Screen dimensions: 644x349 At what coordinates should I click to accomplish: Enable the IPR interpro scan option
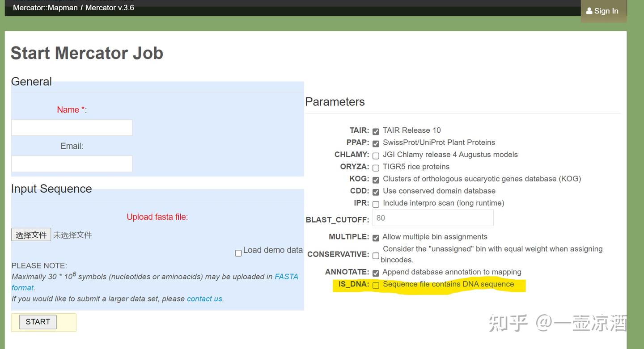click(x=376, y=204)
